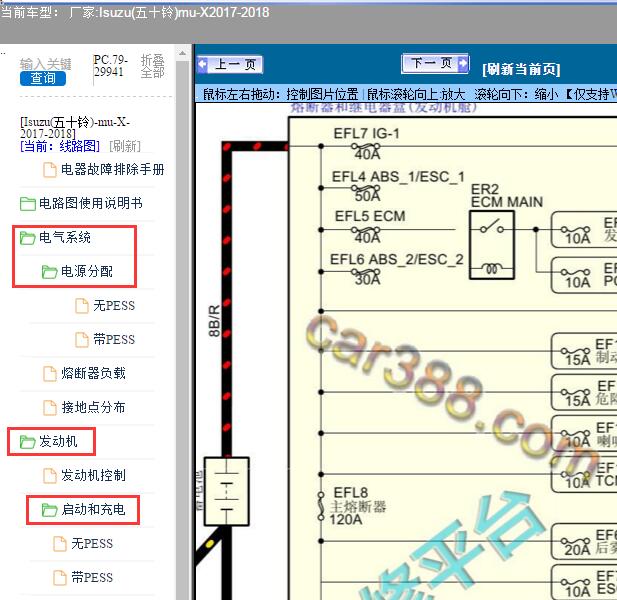Click folder icon beside 电路图使用说明书
617x600 pixels.
pos(28,204)
